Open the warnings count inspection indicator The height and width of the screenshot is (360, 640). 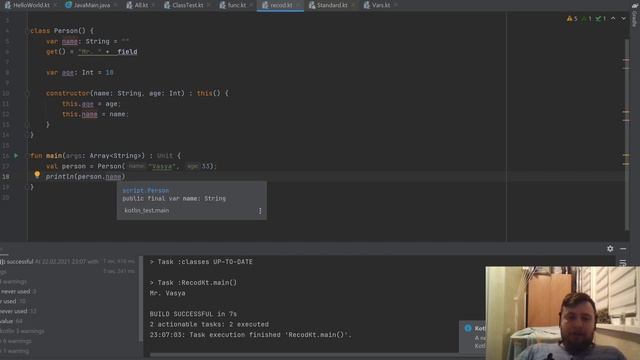coord(572,18)
